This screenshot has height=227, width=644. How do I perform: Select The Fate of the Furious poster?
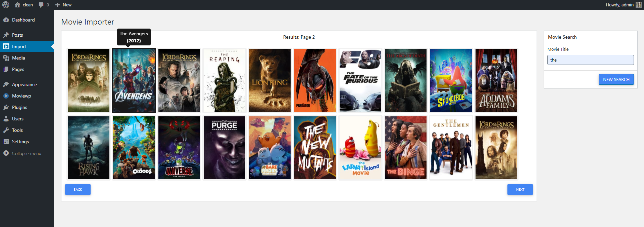click(360, 81)
